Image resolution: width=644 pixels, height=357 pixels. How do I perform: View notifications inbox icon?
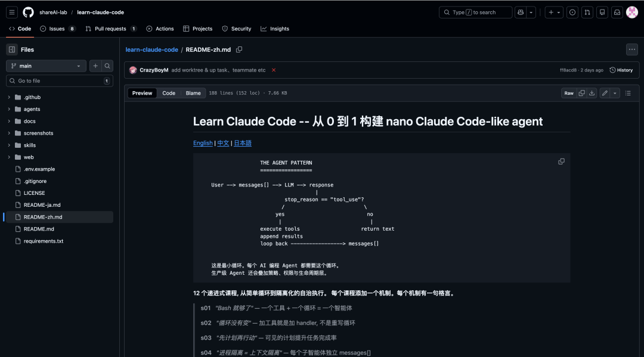[x=618, y=12]
